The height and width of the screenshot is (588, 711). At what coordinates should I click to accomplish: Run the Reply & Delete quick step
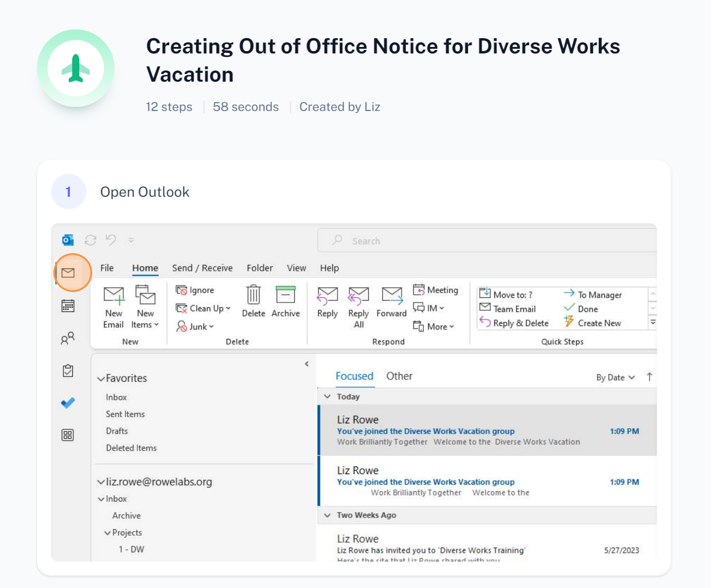pyautogui.click(x=514, y=322)
